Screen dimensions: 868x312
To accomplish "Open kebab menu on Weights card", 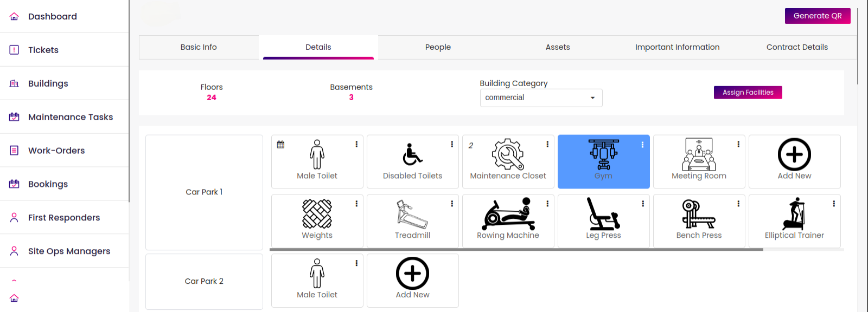I will (356, 204).
